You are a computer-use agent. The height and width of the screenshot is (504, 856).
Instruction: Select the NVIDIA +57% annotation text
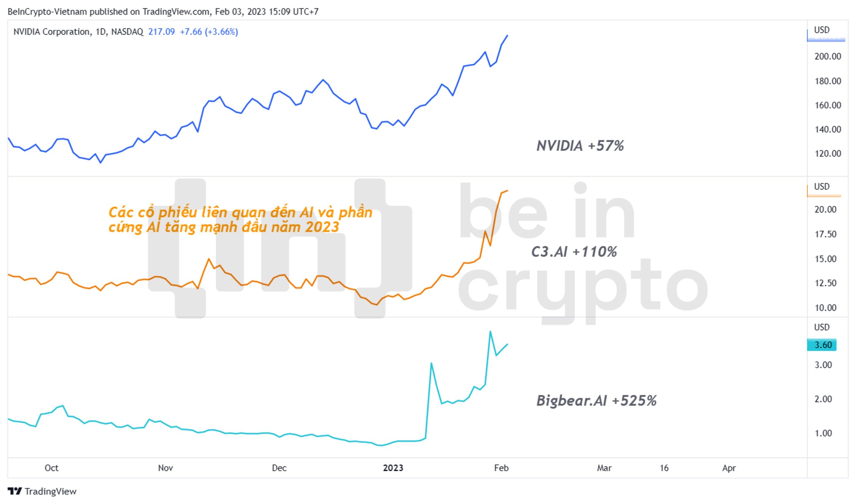[580, 146]
